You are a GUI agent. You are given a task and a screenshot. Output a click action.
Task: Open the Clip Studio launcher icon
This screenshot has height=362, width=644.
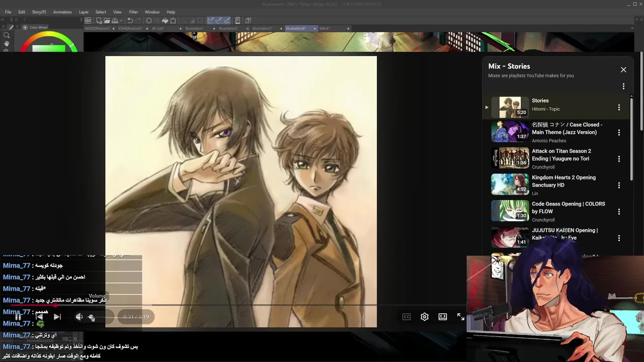[x=88, y=21]
